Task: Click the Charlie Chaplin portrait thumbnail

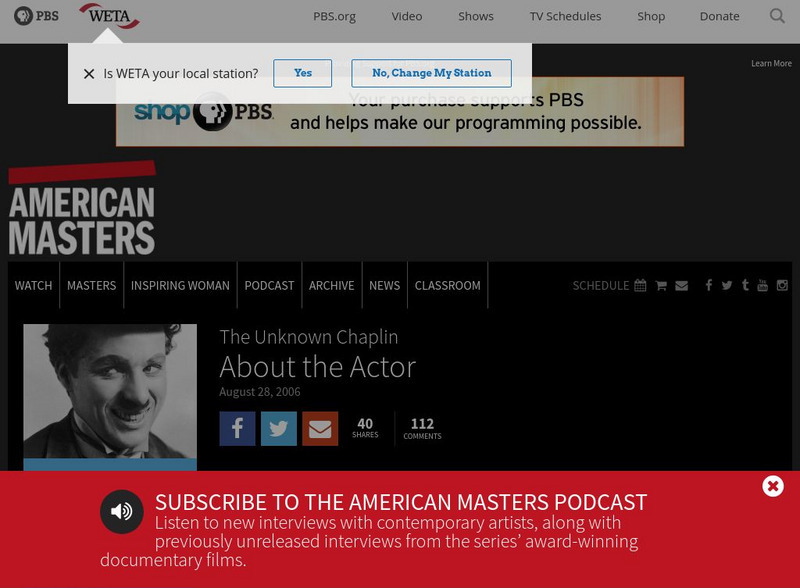Action: 110,391
